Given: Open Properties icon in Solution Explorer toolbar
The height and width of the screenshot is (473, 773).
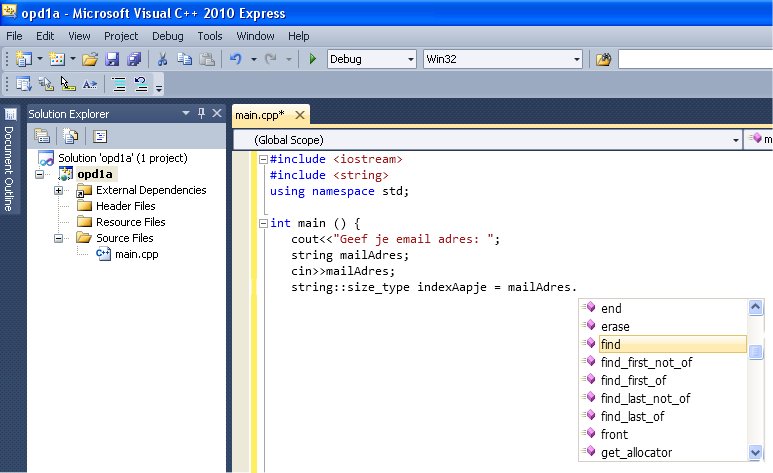Looking at the screenshot, I should tap(42, 136).
